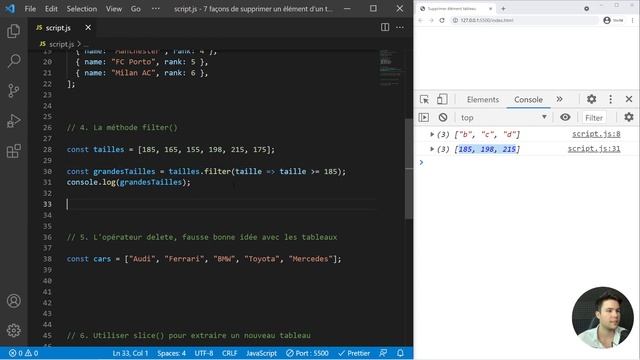
Task: Click line 38 with const cars
Action: [204, 259]
